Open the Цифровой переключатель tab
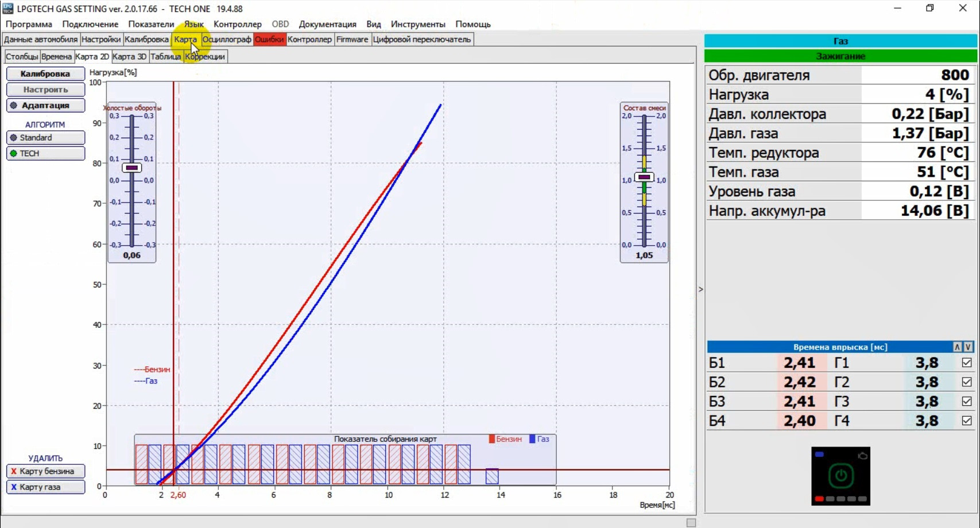Viewport: 980px width, 528px height. (422, 40)
